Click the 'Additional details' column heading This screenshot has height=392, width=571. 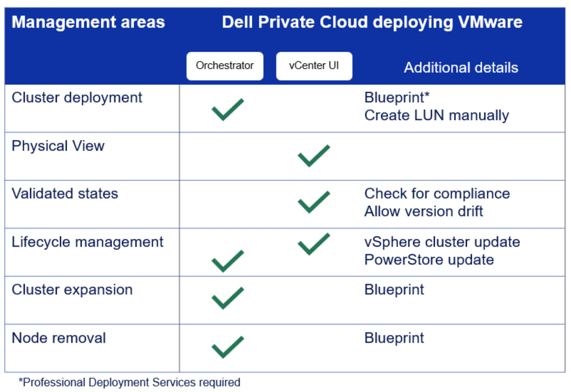pos(461,68)
